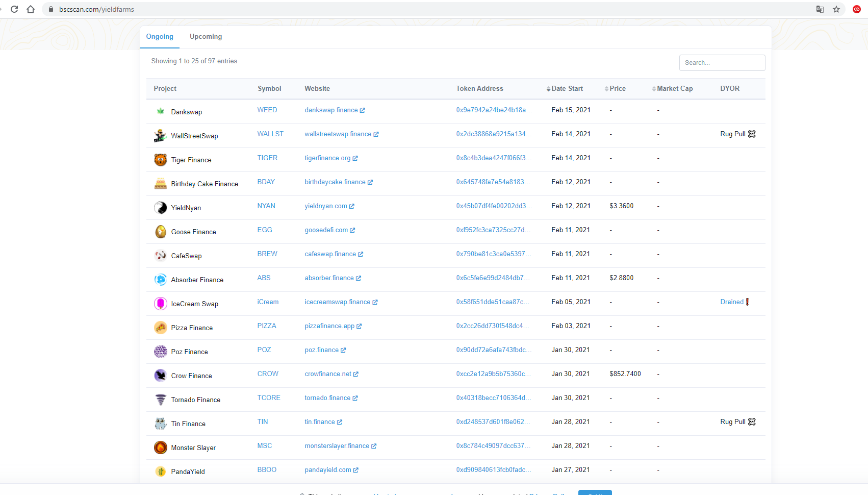Switch to the Ongoing tab
Image resolution: width=868 pixels, height=495 pixels.
[160, 37]
